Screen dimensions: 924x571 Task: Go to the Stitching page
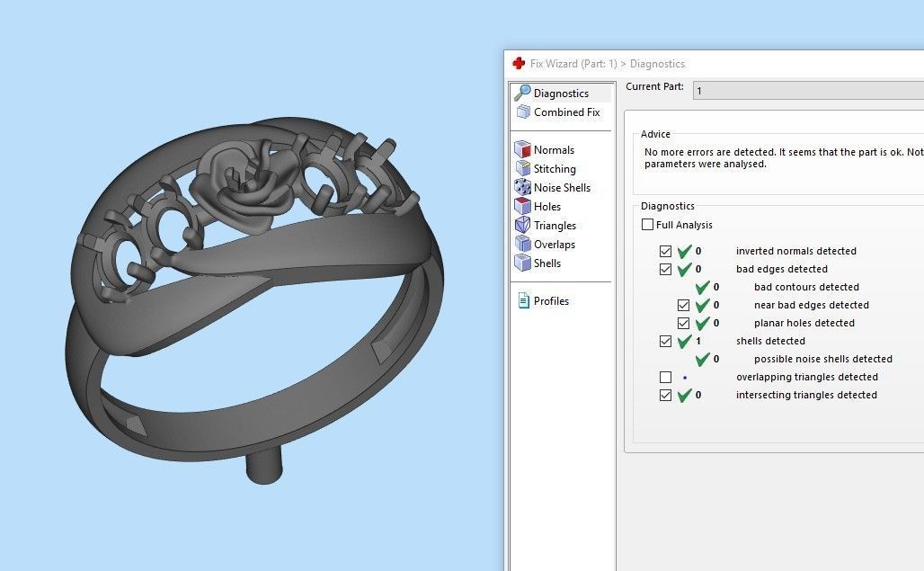pos(555,168)
